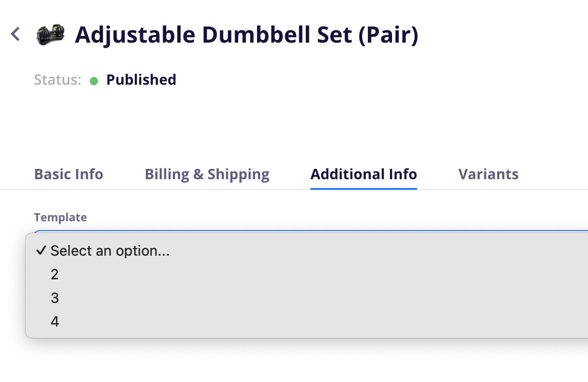Switch to the Basic Info tab
This screenshot has width=588, height=382.
coord(69,174)
